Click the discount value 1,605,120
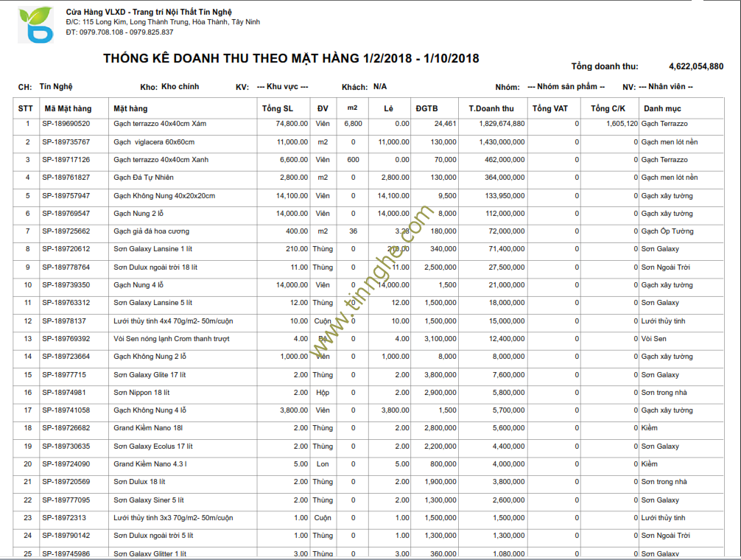This screenshot has height=560, width=741. 622,124
